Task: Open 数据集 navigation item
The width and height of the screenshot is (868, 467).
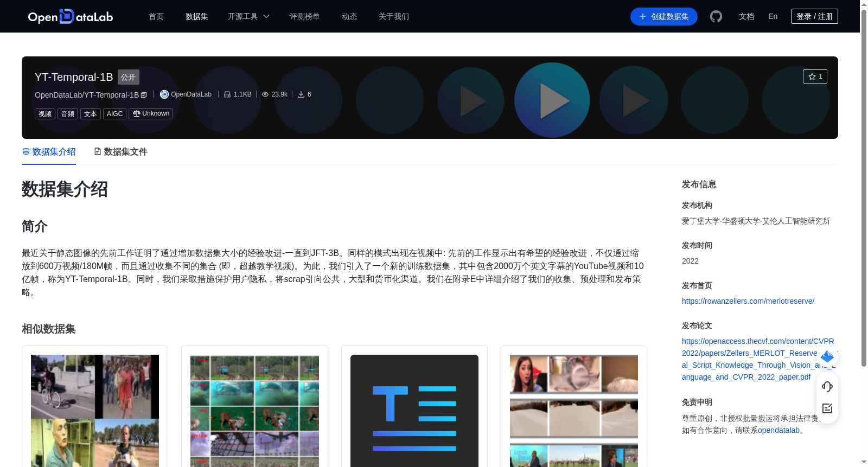Action: click(x=196, y=16)
